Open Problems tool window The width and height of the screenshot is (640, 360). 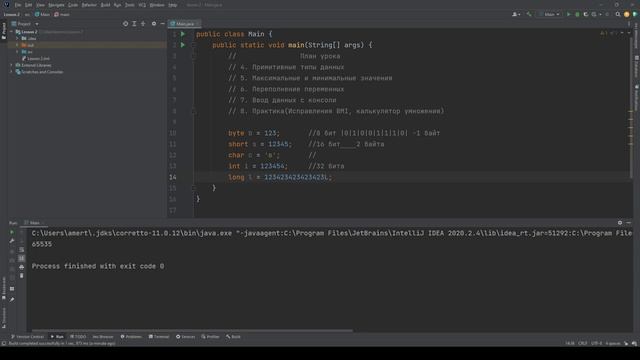click(x=131, y=337)
